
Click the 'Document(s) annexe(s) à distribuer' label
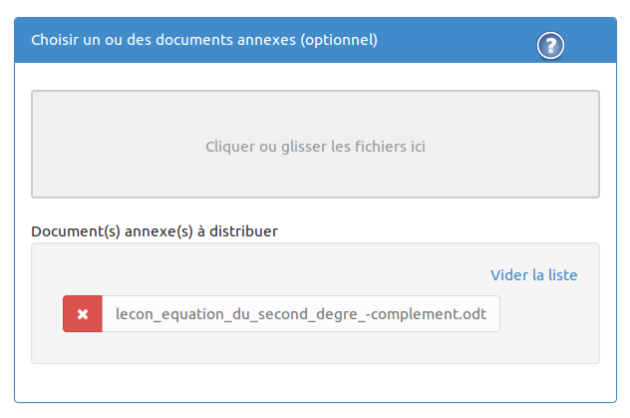(x=154, y=232)
